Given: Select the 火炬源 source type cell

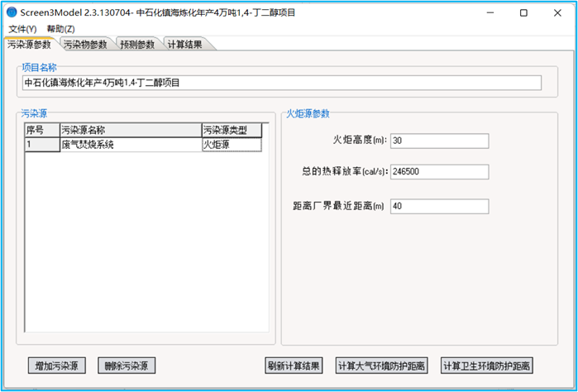Looking at the screenshot, I should (x=232, y=145).
